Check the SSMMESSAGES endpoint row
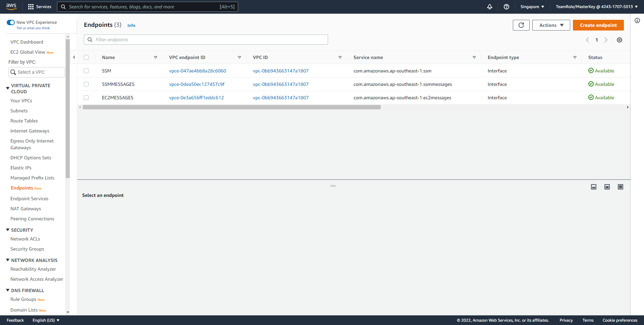Screen dimensions: 644x325 click(x=86, y=84)
